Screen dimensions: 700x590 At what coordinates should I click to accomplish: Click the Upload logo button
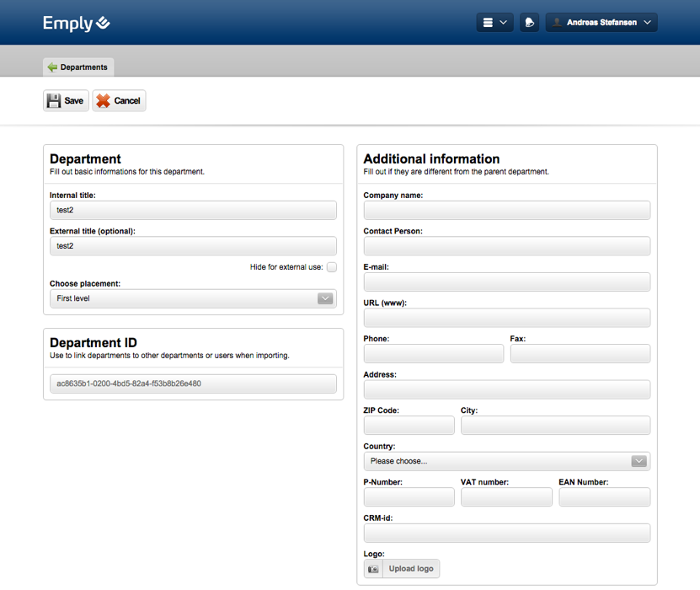point(402,569)
